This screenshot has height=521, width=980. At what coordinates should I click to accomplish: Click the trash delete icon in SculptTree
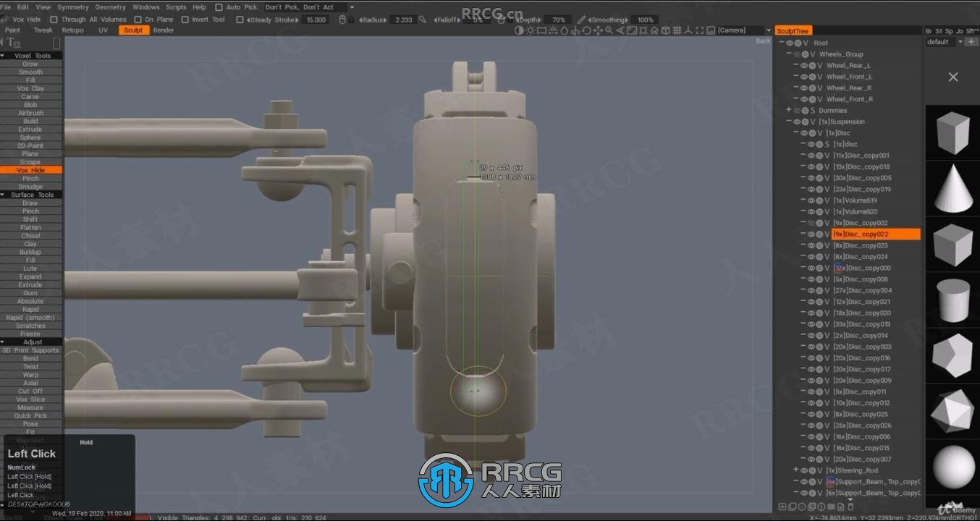(850, 507)
